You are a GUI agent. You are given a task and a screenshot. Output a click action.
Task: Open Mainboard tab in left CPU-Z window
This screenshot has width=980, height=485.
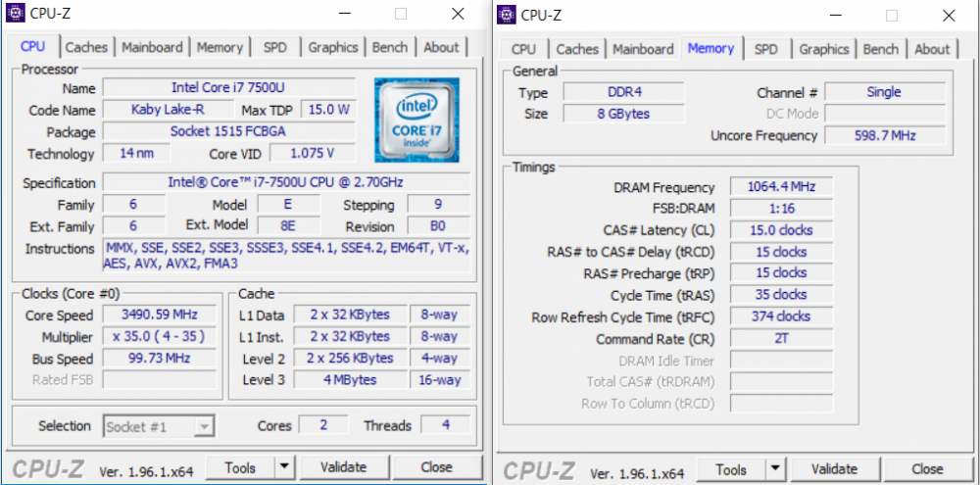click(x=153, y=47)
